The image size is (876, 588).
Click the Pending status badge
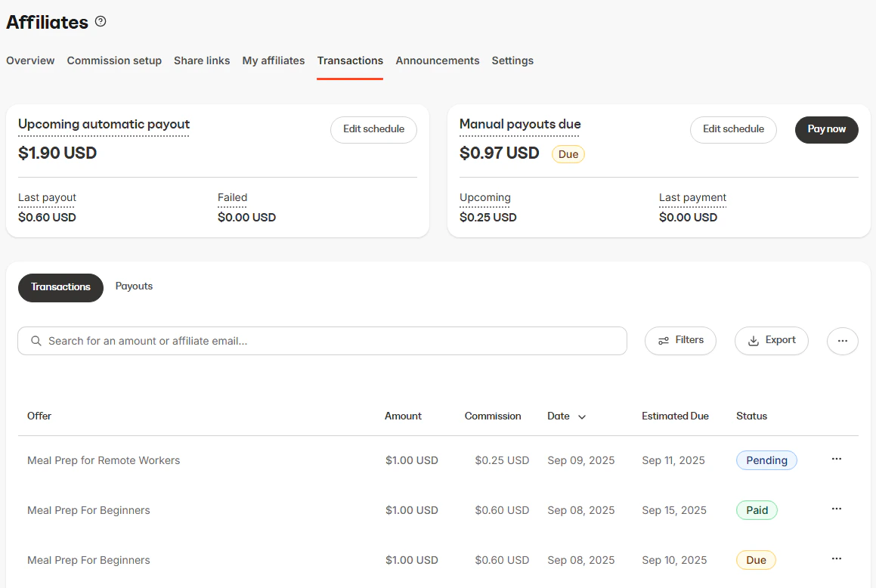pos(766,460)
